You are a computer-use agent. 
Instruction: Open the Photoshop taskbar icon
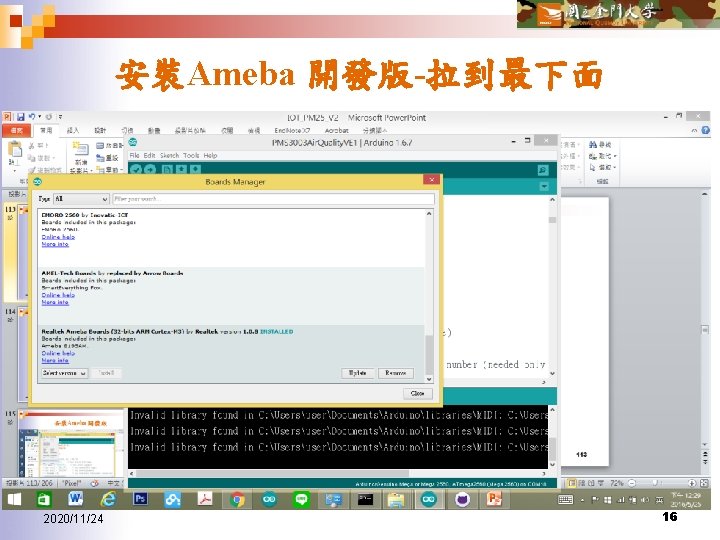pos(141,498)
